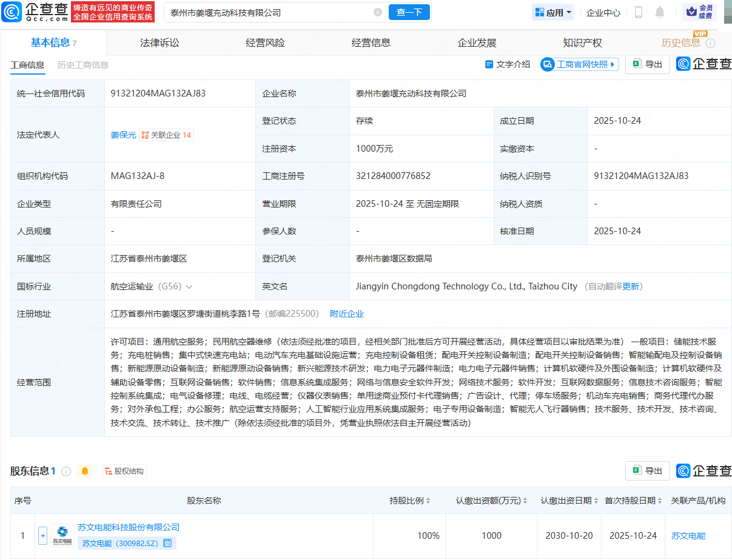
Task: Clear the search box text with the X icon
Action: tap(378, 12)
